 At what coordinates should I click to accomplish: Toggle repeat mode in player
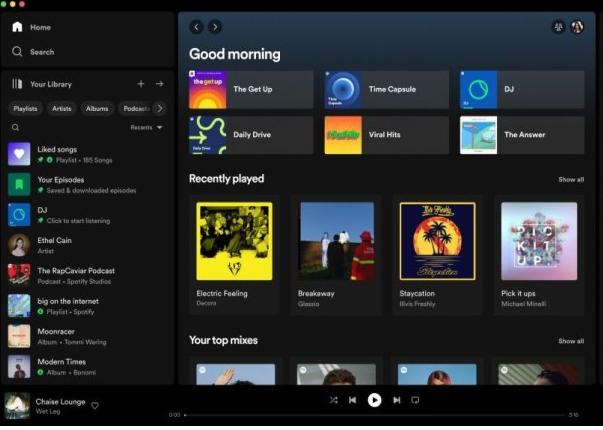point(416,400)
